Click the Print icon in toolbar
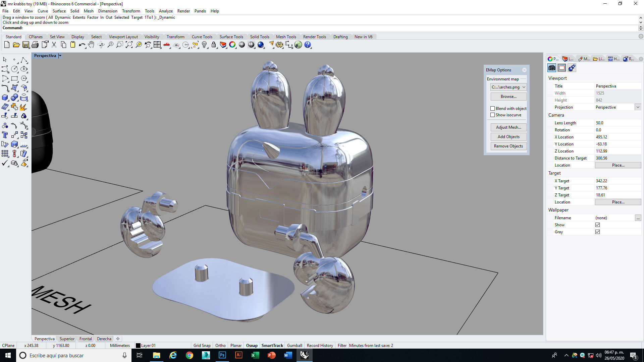644x362 pixels. pyautogui.click(x=35, y=45)
